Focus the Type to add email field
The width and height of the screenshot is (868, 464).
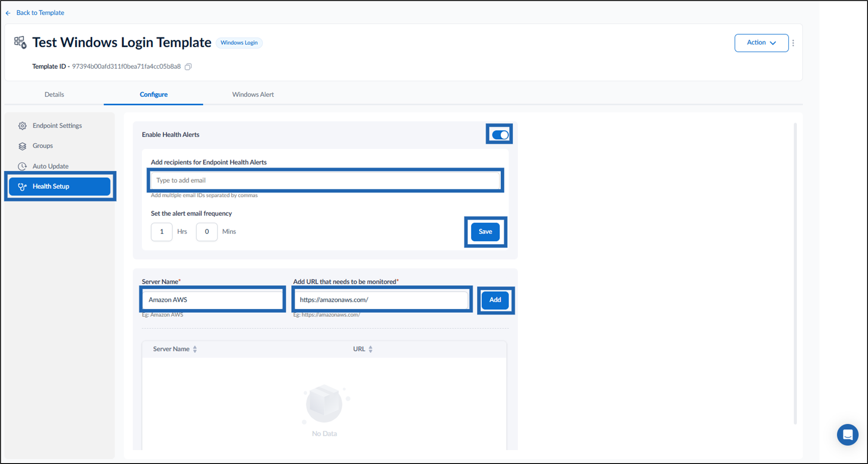click(x=325, y=180)
